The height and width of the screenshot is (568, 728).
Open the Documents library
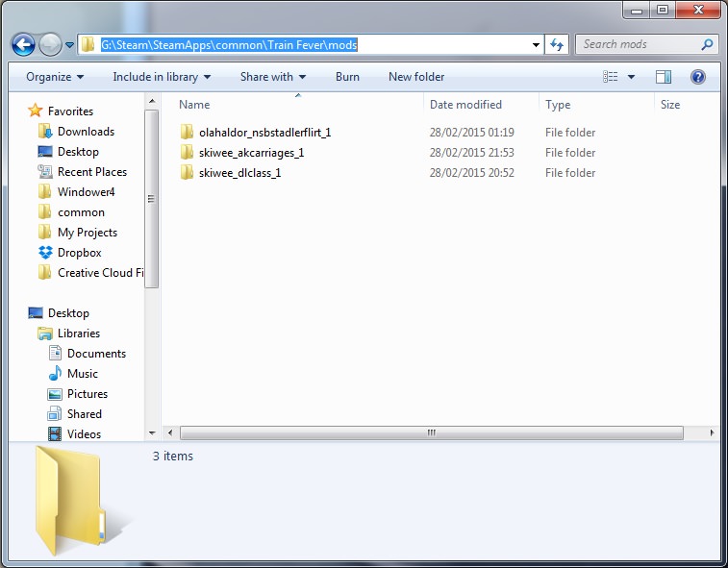[96, 354]
